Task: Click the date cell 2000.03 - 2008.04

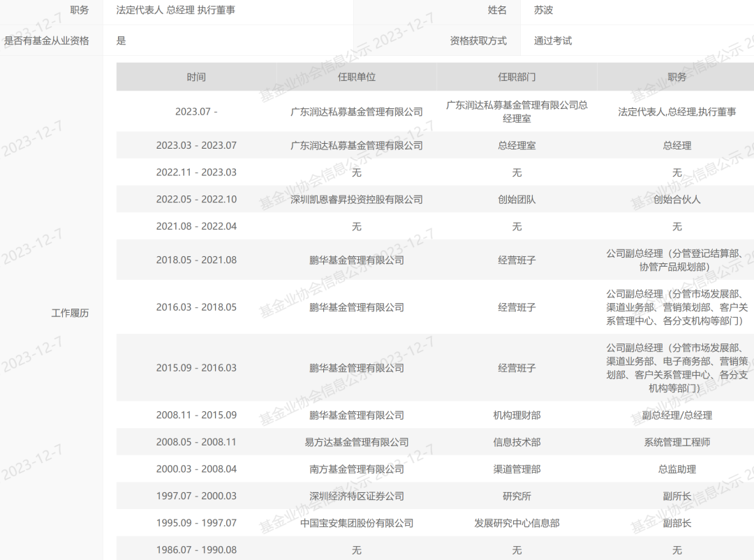Action: 196,469
